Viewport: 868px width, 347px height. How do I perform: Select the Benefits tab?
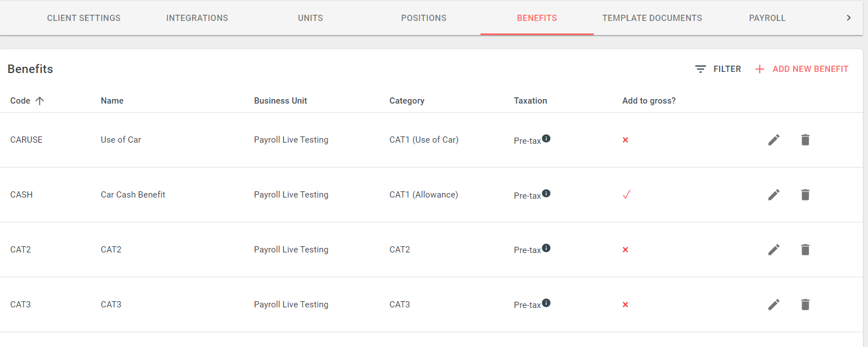(x=537, y=18)
